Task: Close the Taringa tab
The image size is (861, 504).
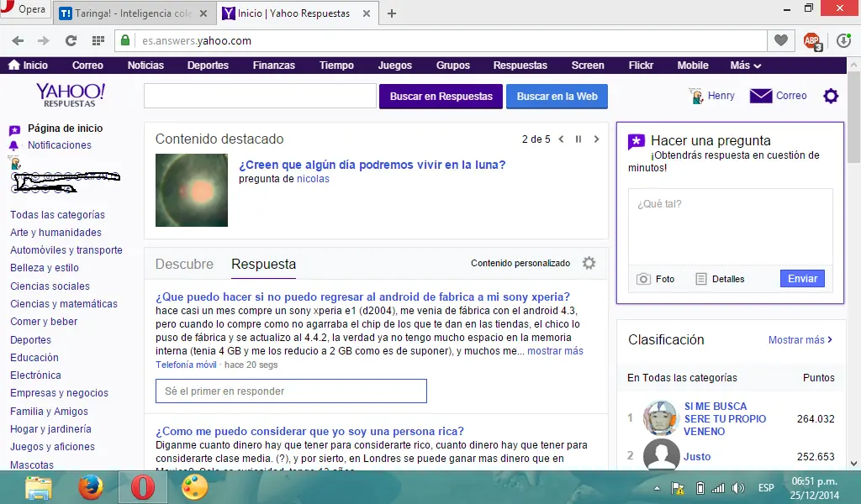Action: point(203,13)
